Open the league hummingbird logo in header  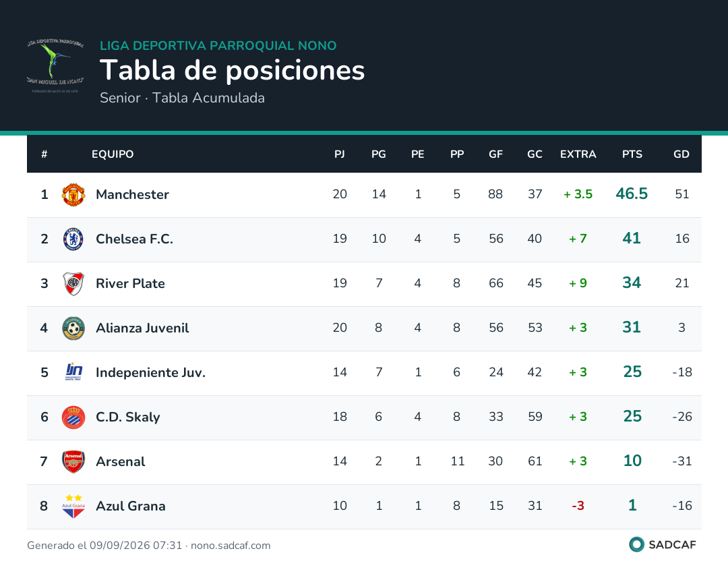coord(55,65)
